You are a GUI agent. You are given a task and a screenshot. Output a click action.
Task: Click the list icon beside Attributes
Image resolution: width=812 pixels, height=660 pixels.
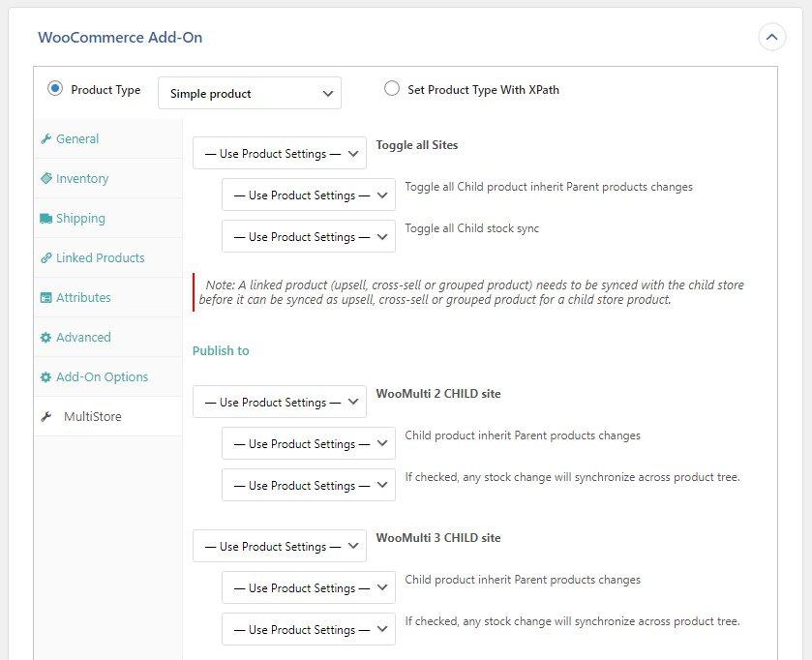point(45,298)
